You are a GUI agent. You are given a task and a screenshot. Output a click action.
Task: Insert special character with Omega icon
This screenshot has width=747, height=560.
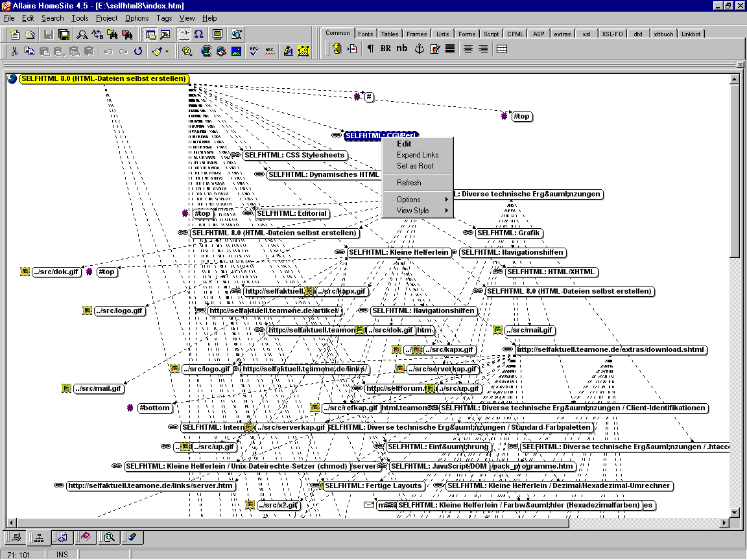199,34
